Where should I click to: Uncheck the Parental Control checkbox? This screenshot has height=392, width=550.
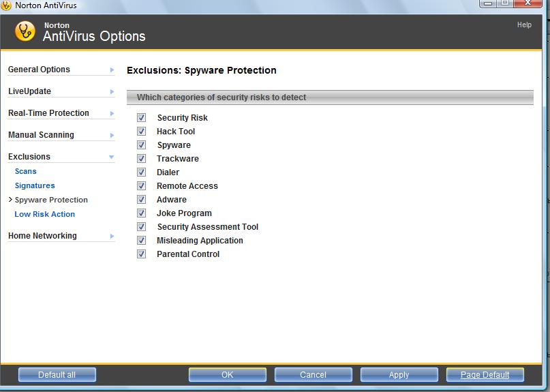[x=141, y=254]
